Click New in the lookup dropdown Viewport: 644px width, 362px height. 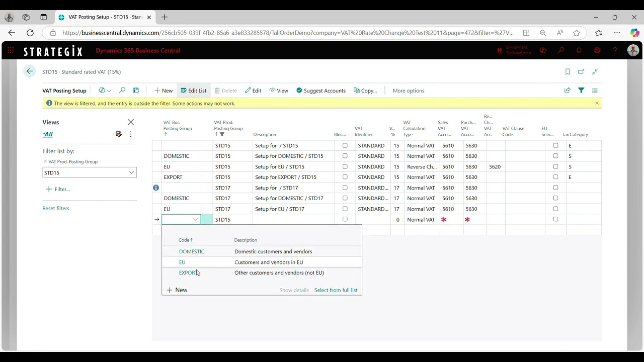(177, 290)
